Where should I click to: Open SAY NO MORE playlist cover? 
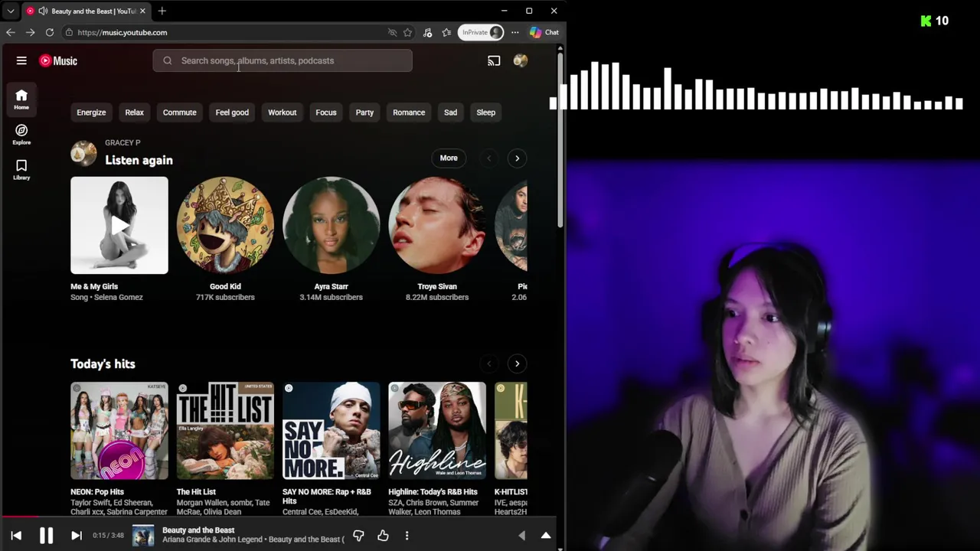(331, 431)
